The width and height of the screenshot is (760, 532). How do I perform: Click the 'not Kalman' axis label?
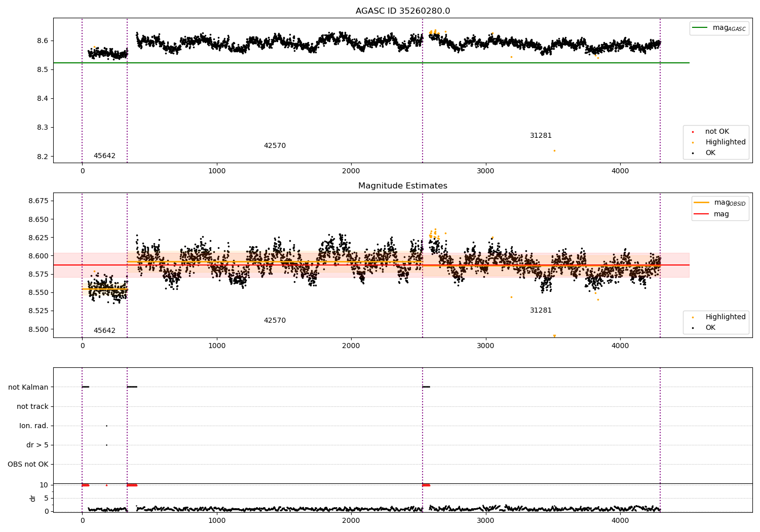click(28, 387)
